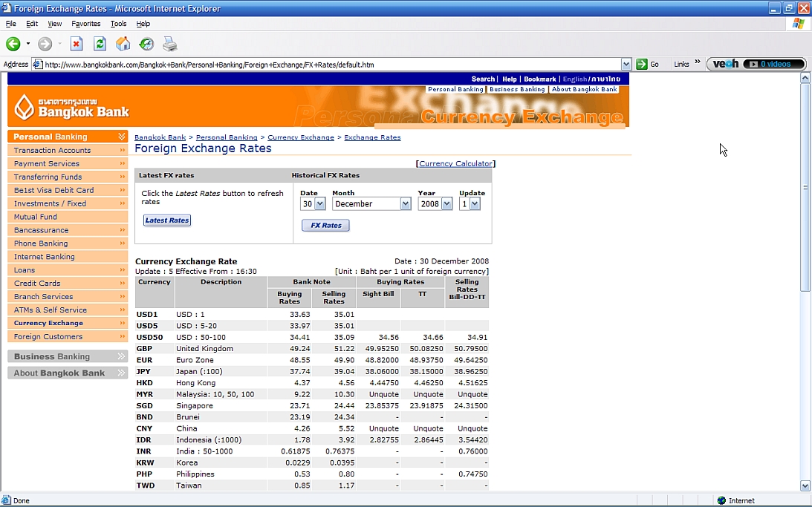Open Branch Services in sidebar
812x507 pixels.
[x=68, y=296]
